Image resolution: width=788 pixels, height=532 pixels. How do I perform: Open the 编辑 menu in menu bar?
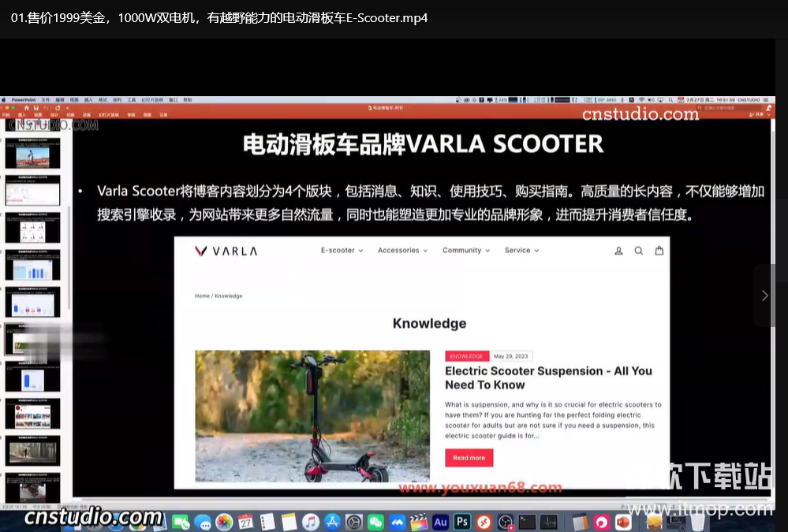60,100
